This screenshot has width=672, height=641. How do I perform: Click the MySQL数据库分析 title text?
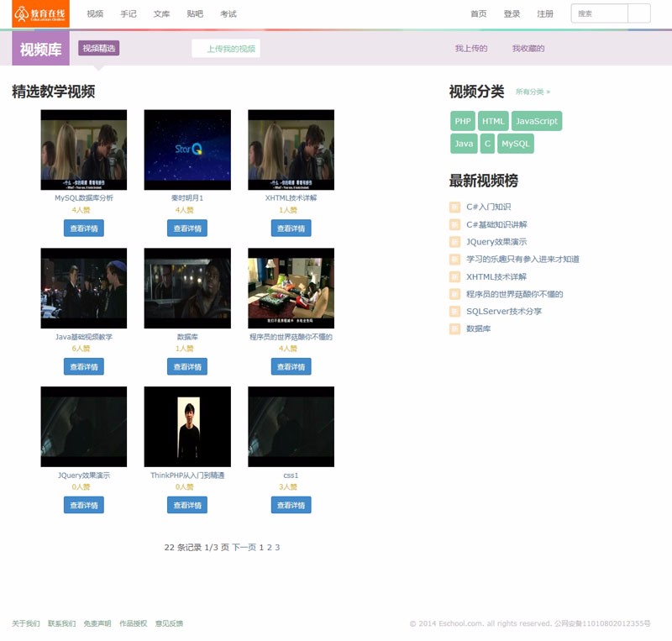pyautogui.click(x=84, y=197)
